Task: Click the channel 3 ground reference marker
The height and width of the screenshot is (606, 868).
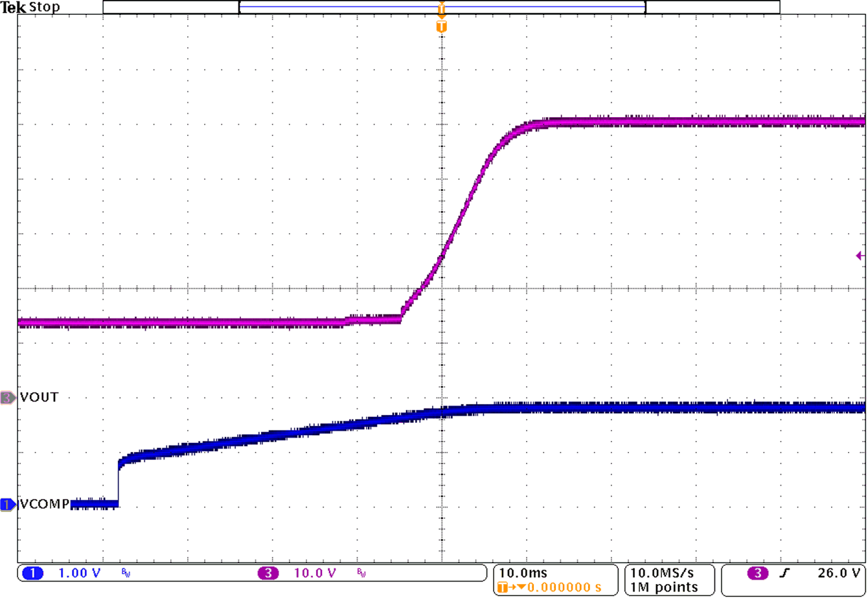Action: click(6, 397)
